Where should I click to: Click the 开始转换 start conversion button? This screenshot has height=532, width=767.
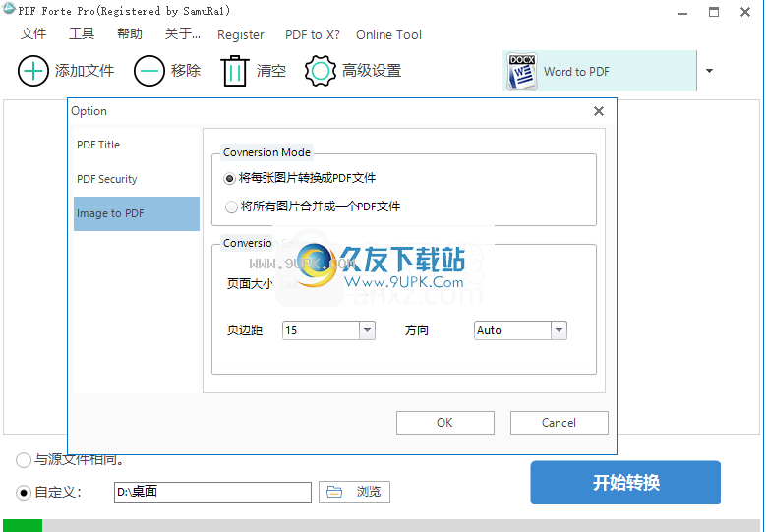click(625, 483)
